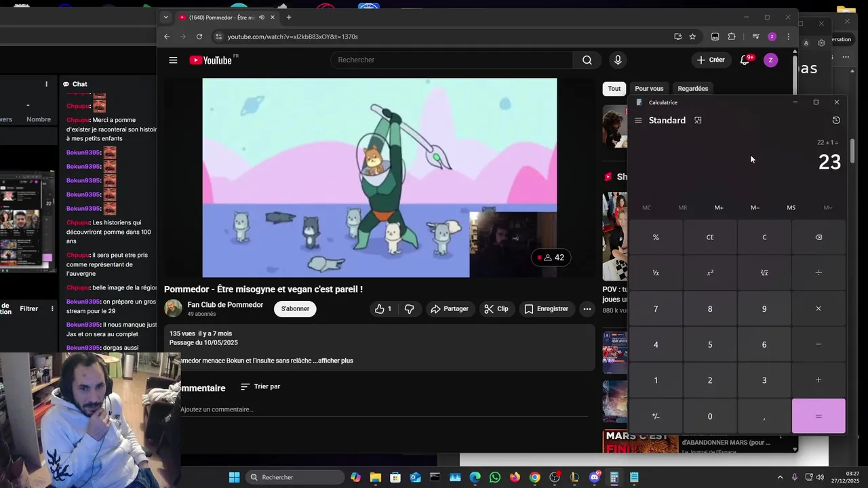Click the plus operator in Calculator
Screen dimensions: 868x488
(x=818, y=380)
